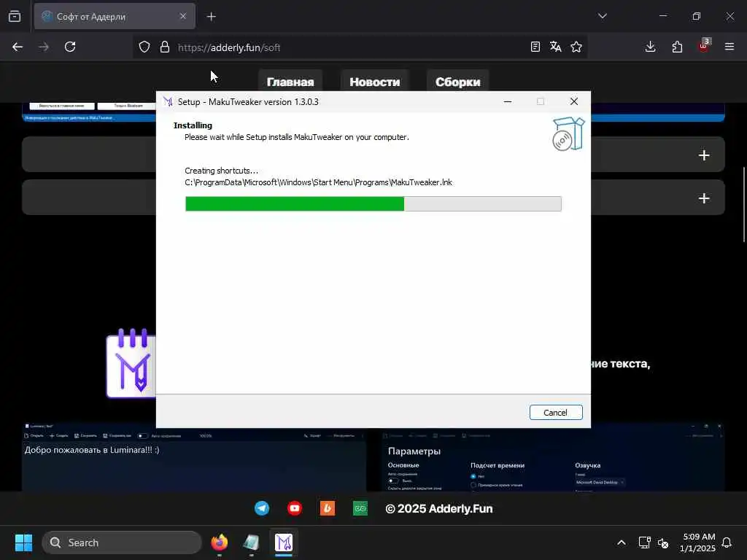
Task: Open Luminara editor screenshot thumbnail
Action: (194, 456)
